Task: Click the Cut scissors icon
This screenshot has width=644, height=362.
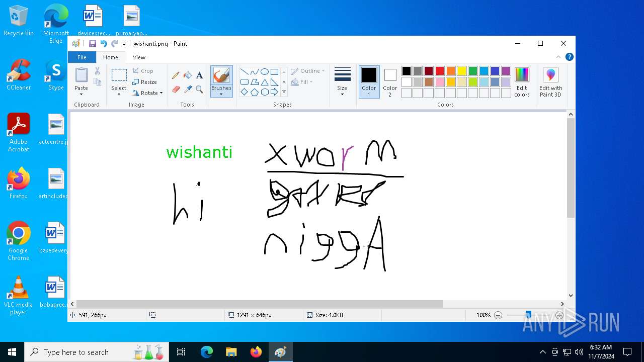Action: 98,71
